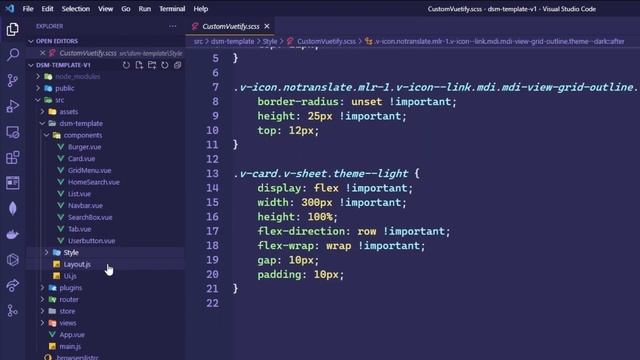Expand the assets folder

click(42, 111)
